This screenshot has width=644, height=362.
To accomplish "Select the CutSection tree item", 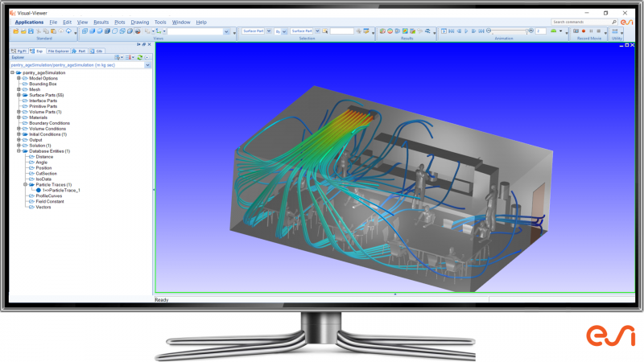I will [46, 174].
